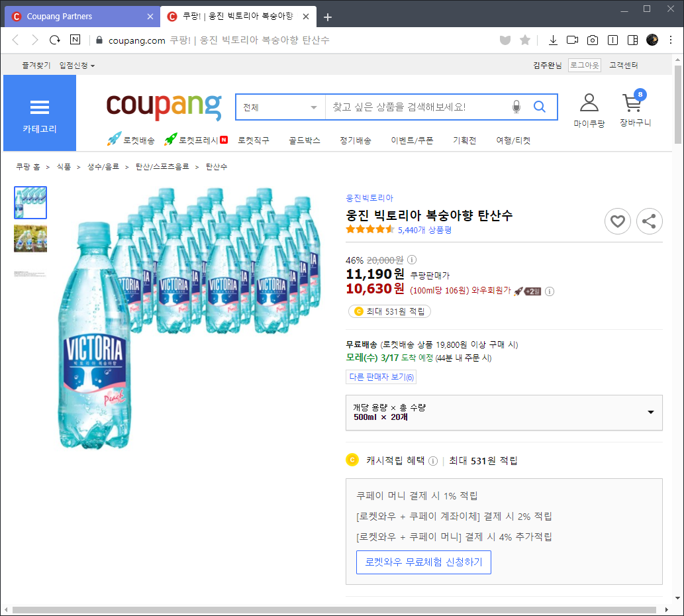Screen dimensions: 684x616
Task: Open 마이쿠팡 person icon
Action: (589, 110)
